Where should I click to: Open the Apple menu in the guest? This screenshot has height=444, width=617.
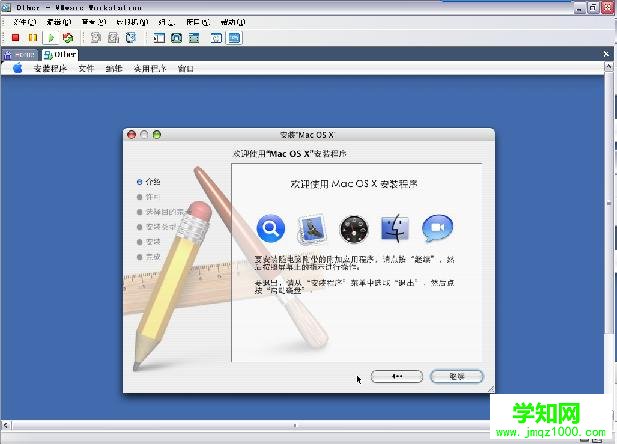click(x=17, y=68)
